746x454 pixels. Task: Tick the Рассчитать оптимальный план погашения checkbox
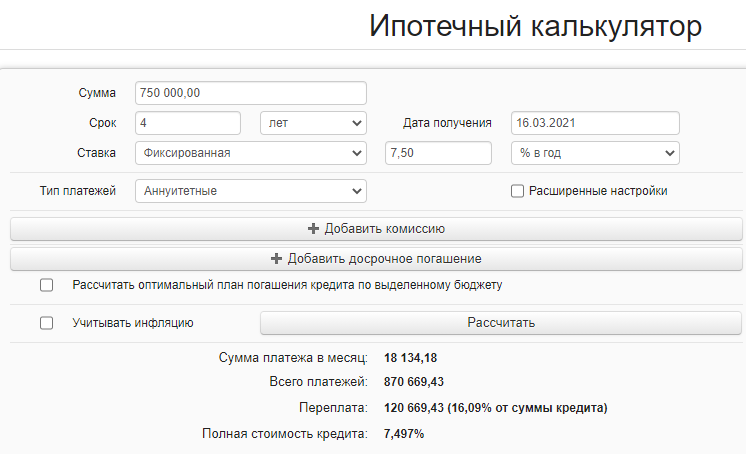pyautogui.click(x=46, y=285)
